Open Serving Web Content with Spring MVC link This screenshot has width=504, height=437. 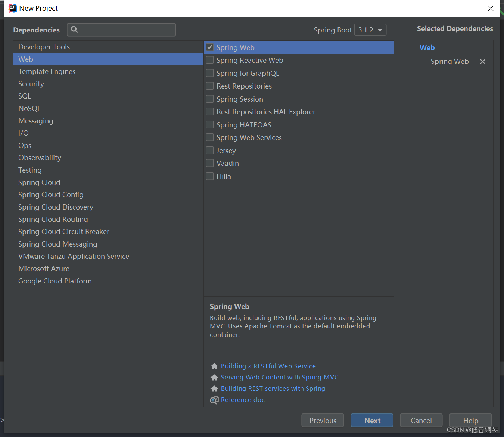tap(280, 377)
